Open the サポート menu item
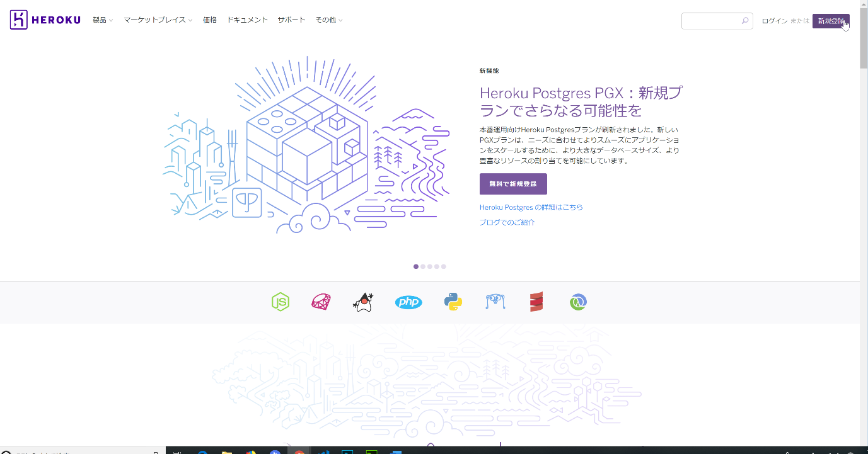 tap(291, 20)
